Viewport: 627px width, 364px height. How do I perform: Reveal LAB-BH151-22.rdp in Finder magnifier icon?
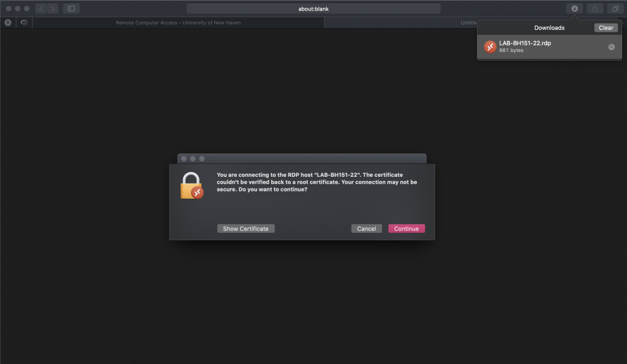(611, 47)
